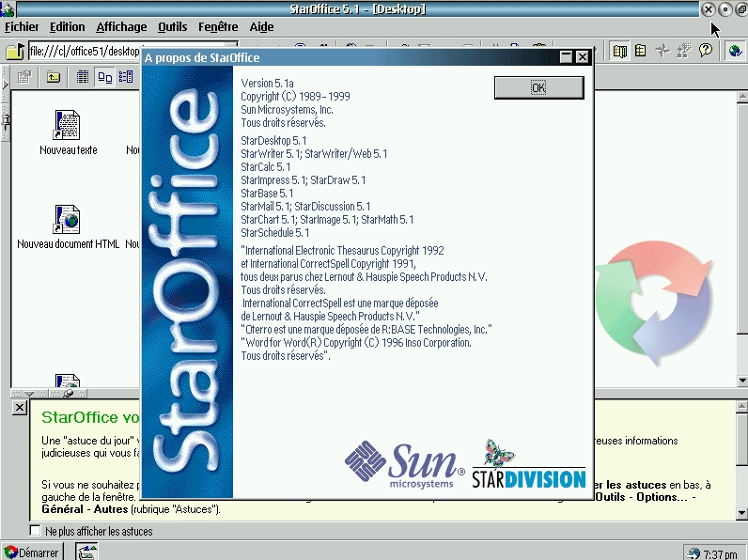Click the left-edge pin icon of Explorer
The height and width of the screenshot is (560, 748).
coord(6,123)
